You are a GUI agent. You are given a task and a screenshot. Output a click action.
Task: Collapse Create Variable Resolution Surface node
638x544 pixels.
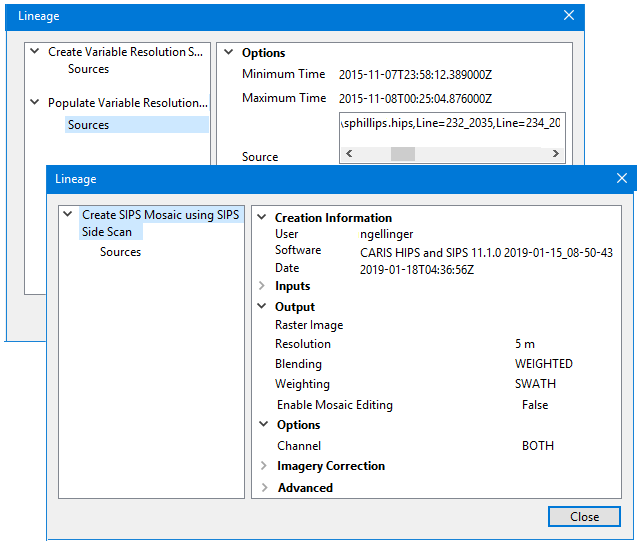(x=35, y=51)
